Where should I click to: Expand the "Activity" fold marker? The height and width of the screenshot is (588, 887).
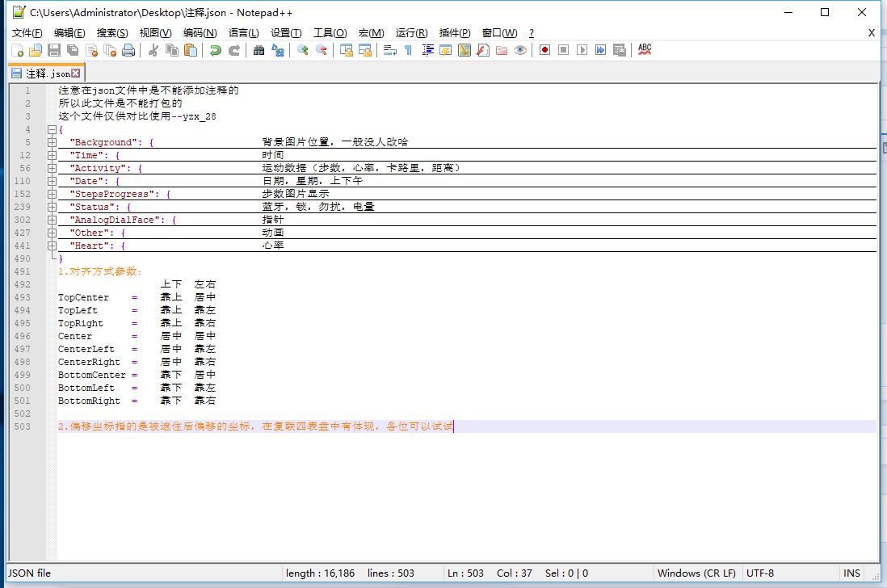tap(52, 168)
